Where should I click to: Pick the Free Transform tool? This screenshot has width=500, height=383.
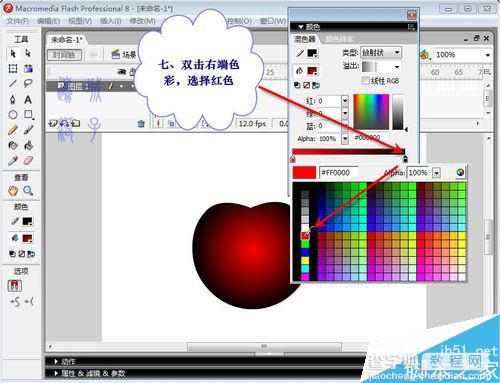tap(13, 69)
